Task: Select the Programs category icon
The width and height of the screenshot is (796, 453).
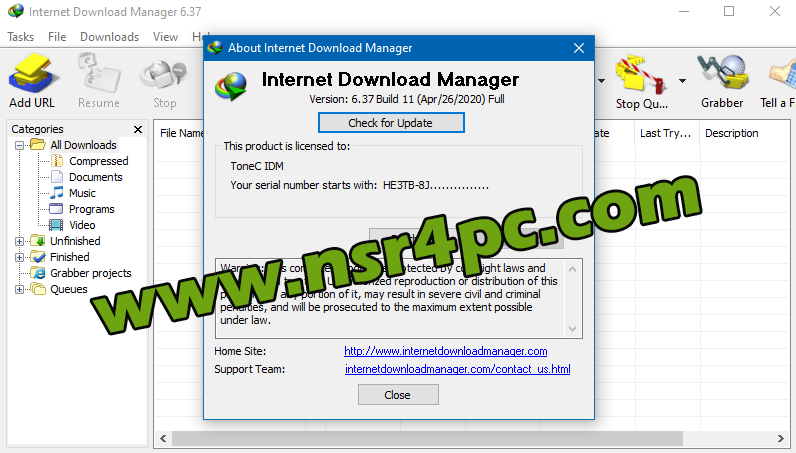Action: [56, 209]
